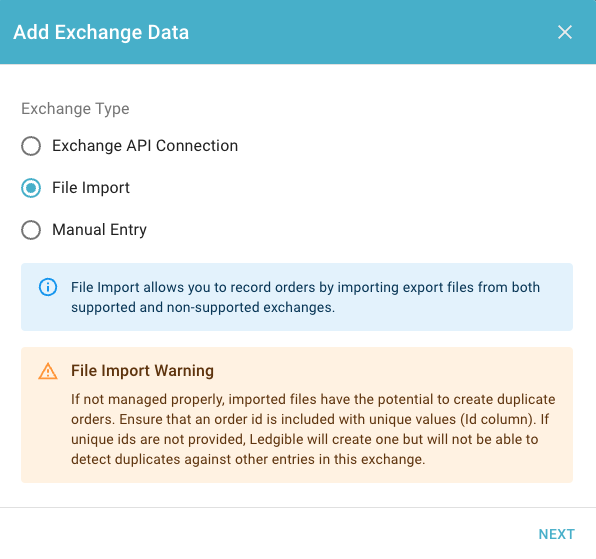The height and width of the screenshot is (559, 596).
Task: Click the orange warning triangle icon
Action: coord(48,371)
